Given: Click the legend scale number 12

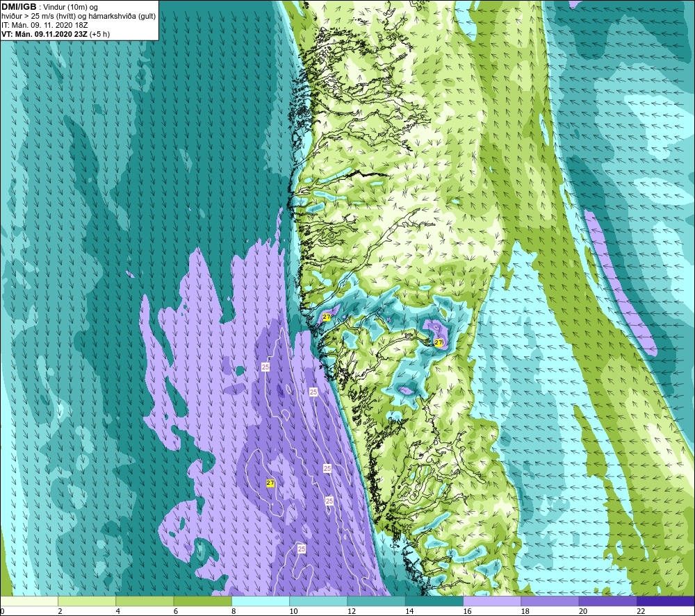Looking at the screenshot, I should coord(352,612).
